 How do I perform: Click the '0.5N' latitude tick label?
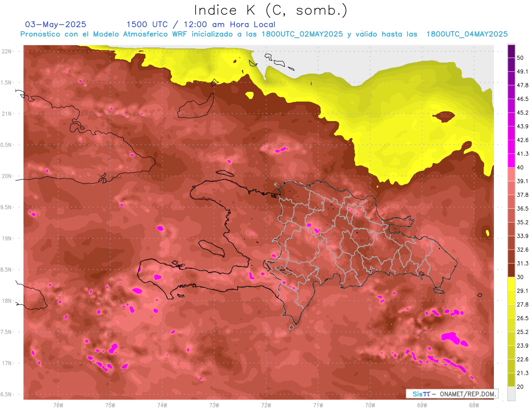pos(7,145)
